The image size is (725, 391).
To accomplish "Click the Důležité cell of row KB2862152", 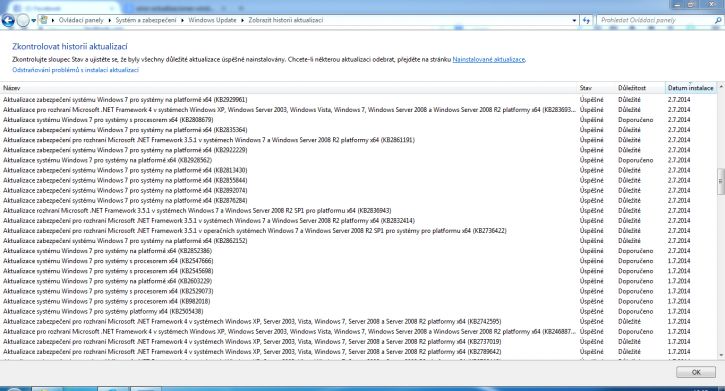I will [629, 241].
